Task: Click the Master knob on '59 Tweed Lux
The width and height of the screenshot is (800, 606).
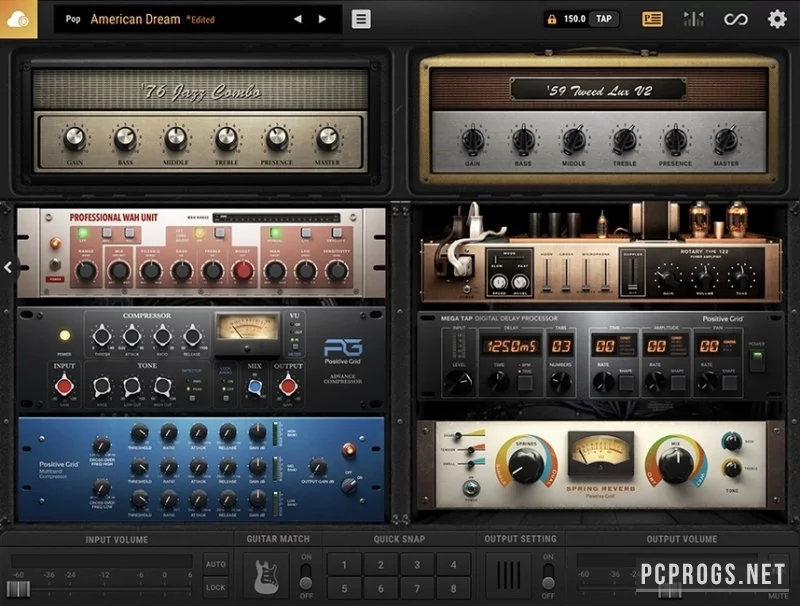Action: pos(726,139)
